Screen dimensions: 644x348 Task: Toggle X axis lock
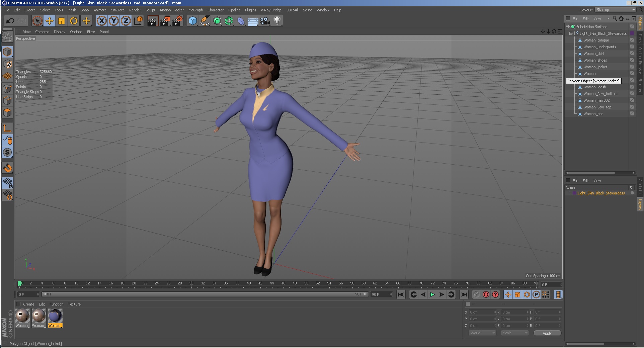pos(102,21)
